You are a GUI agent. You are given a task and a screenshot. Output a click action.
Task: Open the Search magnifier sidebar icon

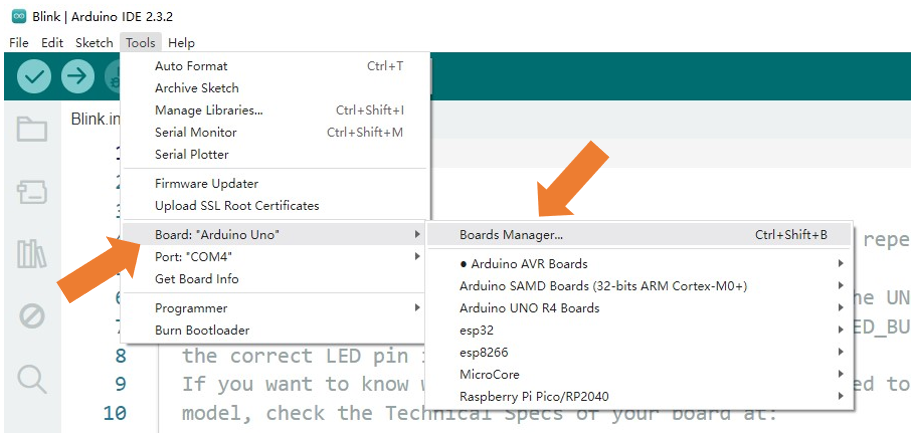click(32, 379)
